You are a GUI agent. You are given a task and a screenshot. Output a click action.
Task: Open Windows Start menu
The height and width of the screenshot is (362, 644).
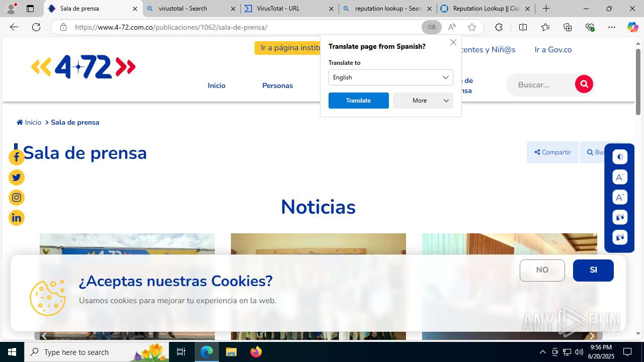point(12,352)
